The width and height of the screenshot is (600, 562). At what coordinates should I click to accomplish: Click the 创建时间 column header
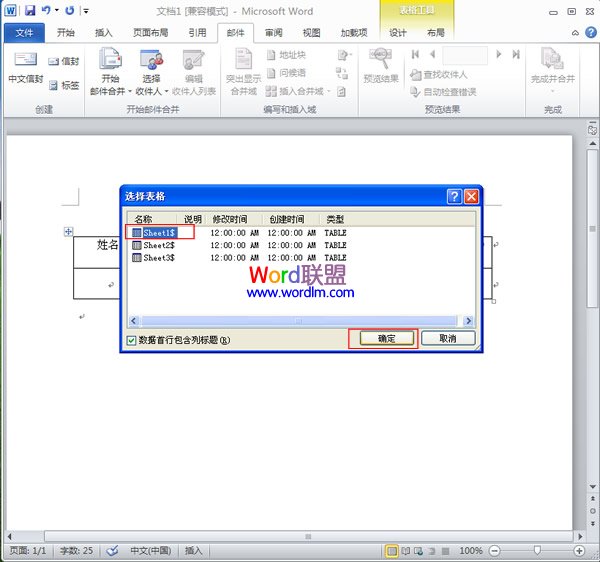pyautogui.click(x=291, y=219)
